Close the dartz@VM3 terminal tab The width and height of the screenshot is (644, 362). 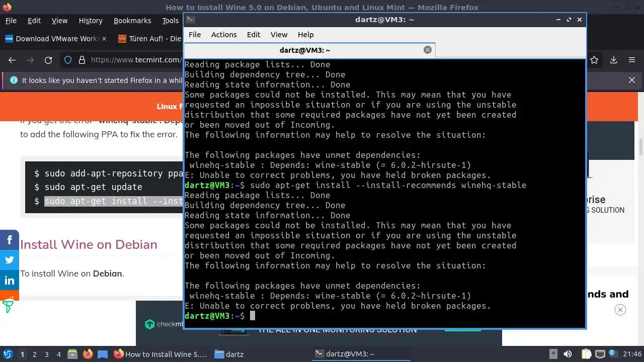point(428,50)
